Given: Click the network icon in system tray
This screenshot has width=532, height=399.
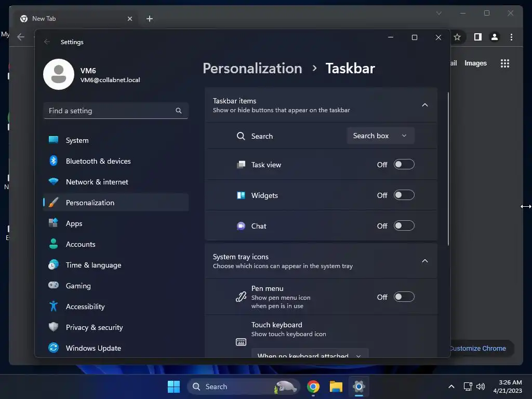Looking at the screenshot, I should (x=468, y=387).
